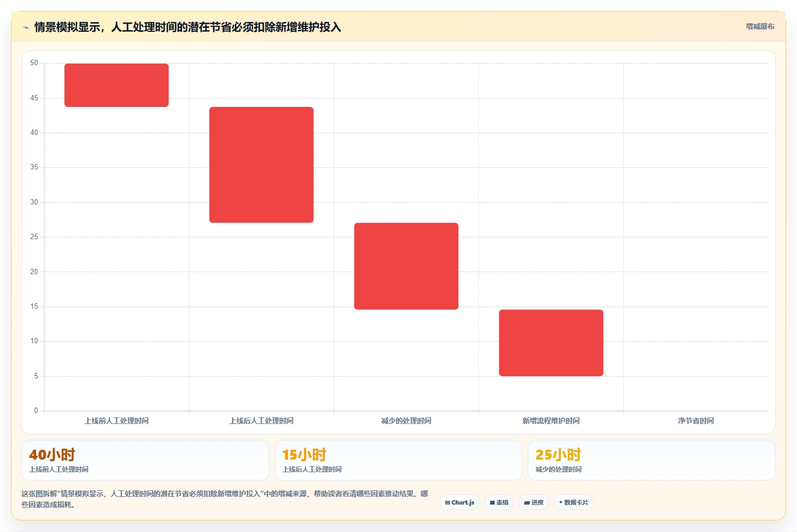Screen dimensions: 797x532
Task: Click the y-axis value 25
Action: 34,237
